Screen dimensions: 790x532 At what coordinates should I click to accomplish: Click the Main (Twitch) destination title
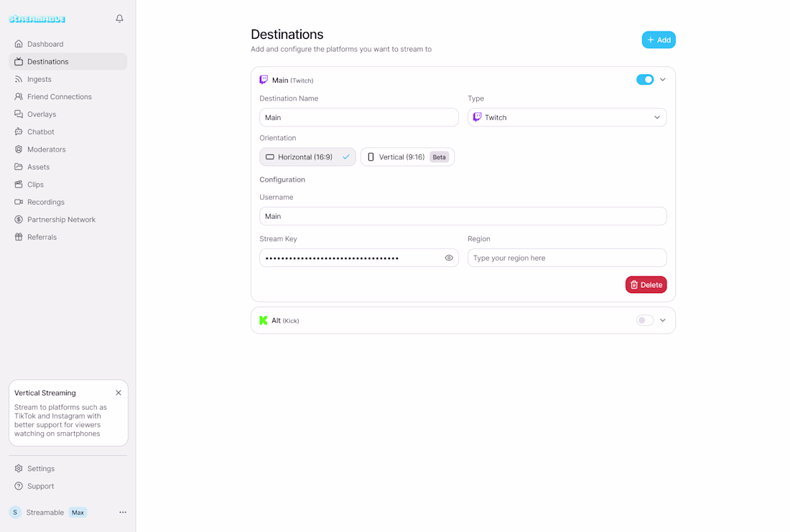[x=293, y=80]
